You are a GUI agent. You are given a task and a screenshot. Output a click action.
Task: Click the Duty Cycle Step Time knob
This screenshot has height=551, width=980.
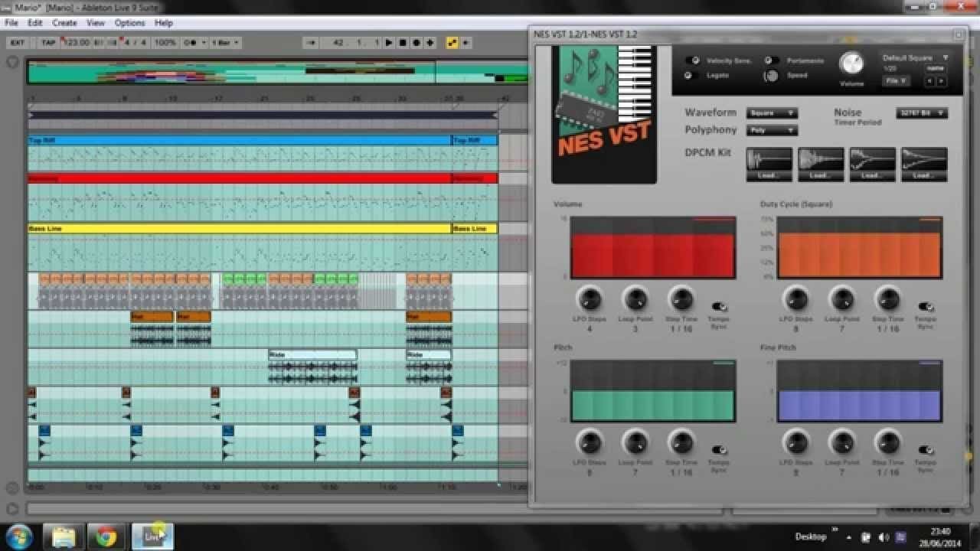click(887, 298)
